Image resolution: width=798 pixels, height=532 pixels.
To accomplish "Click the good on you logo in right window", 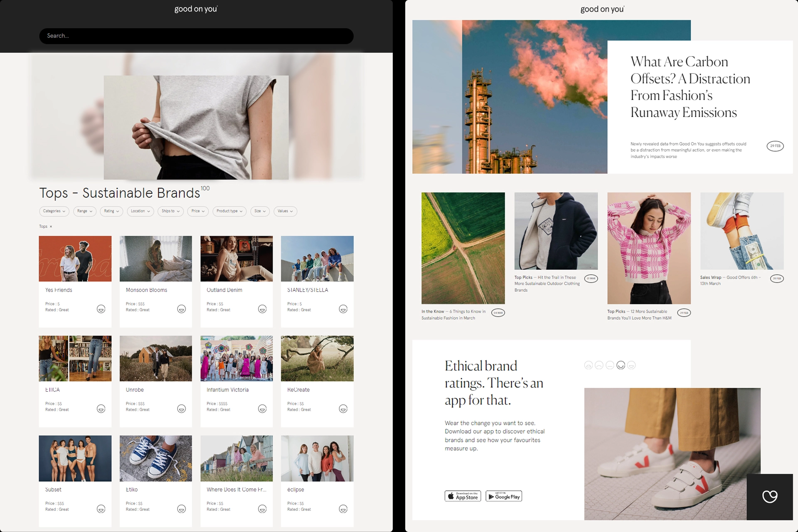I will tap(602, 9).
